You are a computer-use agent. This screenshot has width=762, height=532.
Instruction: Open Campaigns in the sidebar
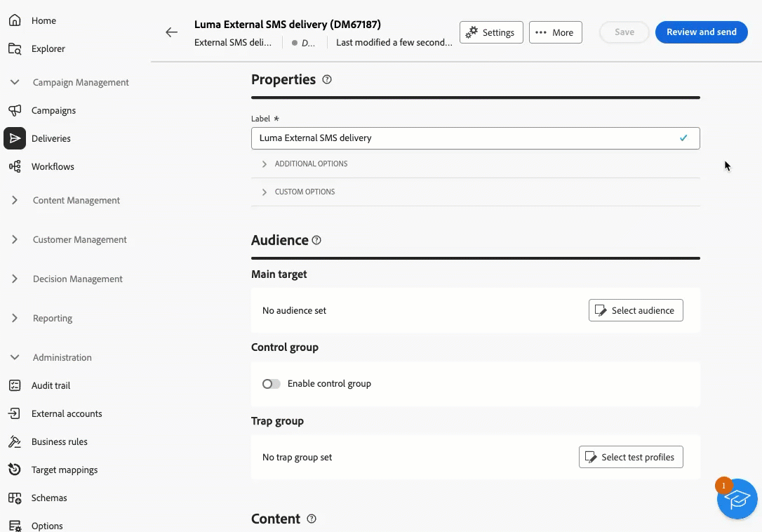coord(53,110)
